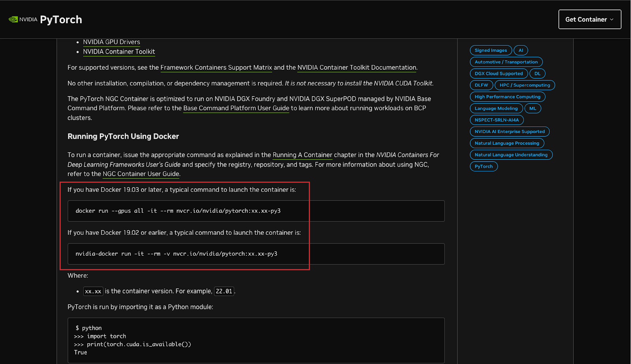Click the PyTorch title in the header
The height and width of the screenshot is (364, 631).
61,19
